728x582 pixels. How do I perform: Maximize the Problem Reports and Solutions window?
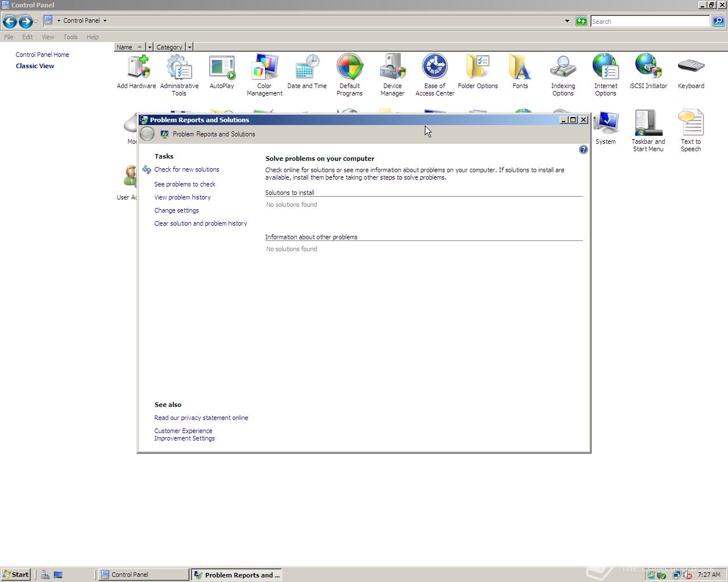[573, 120]
